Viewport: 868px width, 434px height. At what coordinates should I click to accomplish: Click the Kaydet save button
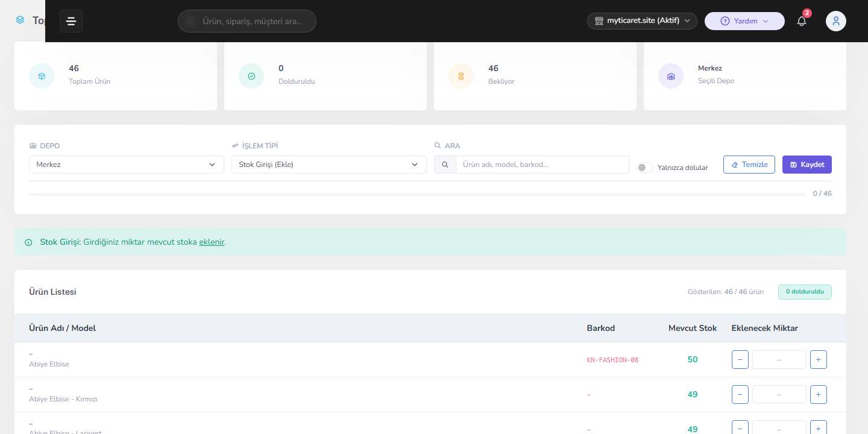coord(807,165)
